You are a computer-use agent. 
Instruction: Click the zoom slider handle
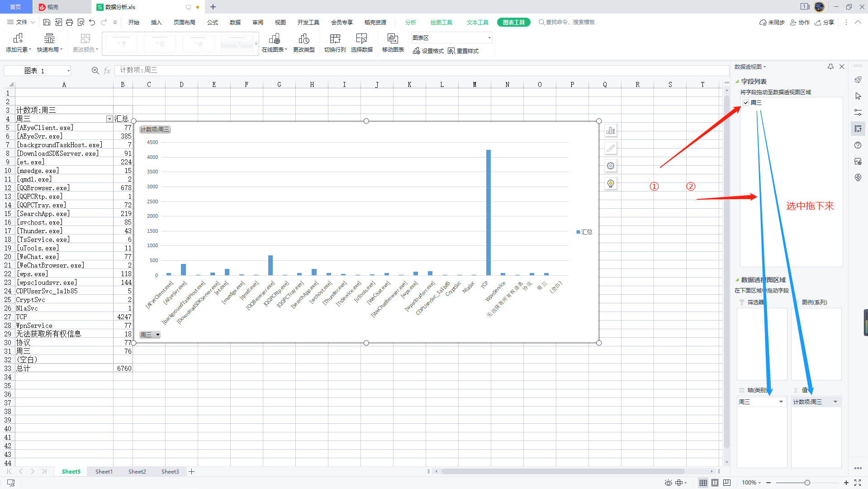pyautogui.click(x=807, y=483)
